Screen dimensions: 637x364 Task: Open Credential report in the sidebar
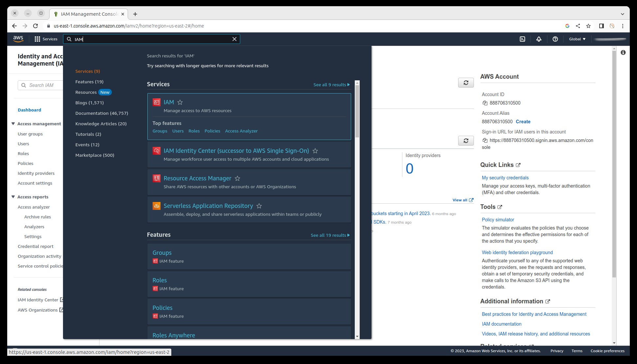(x=35, y=246)
